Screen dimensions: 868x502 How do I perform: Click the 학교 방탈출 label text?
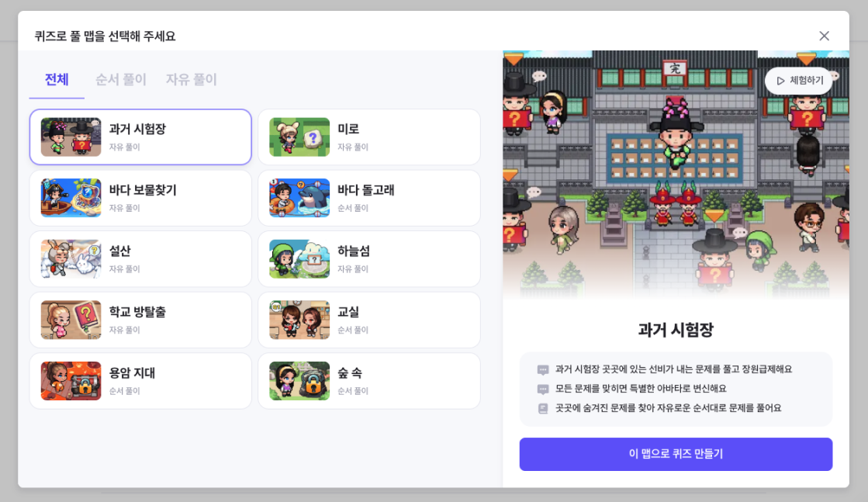(137, 312)
